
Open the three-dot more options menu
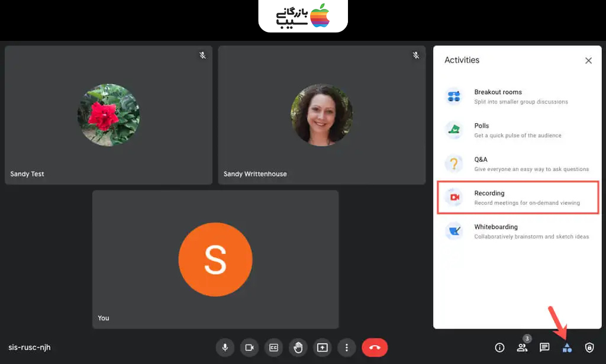pyautogui.click(x=347, y=347)
